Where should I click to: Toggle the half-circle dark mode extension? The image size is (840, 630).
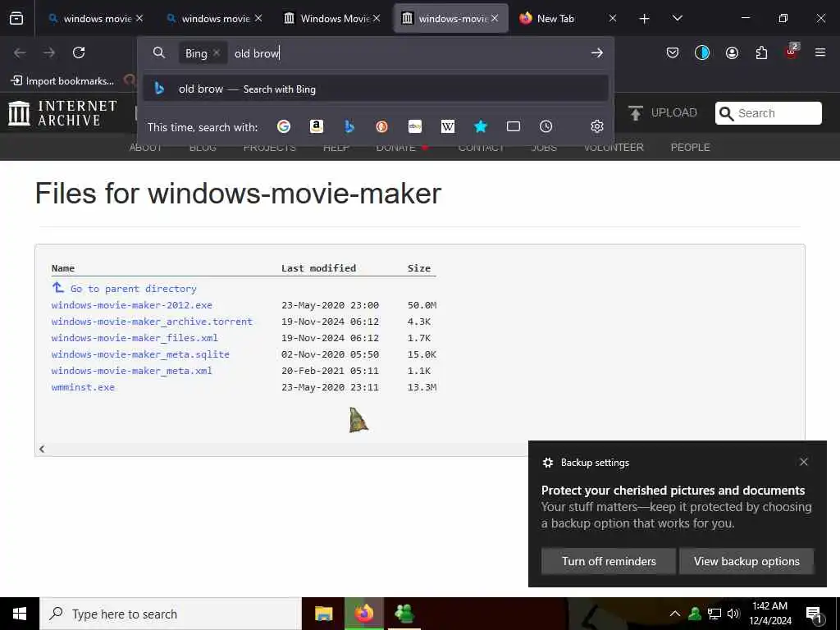coord(702,52)
